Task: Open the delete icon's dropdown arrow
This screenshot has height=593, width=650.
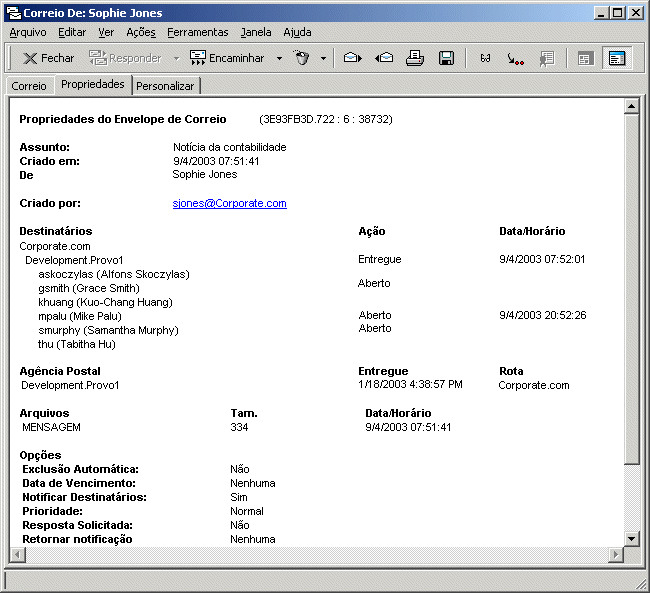Action: 323,58
